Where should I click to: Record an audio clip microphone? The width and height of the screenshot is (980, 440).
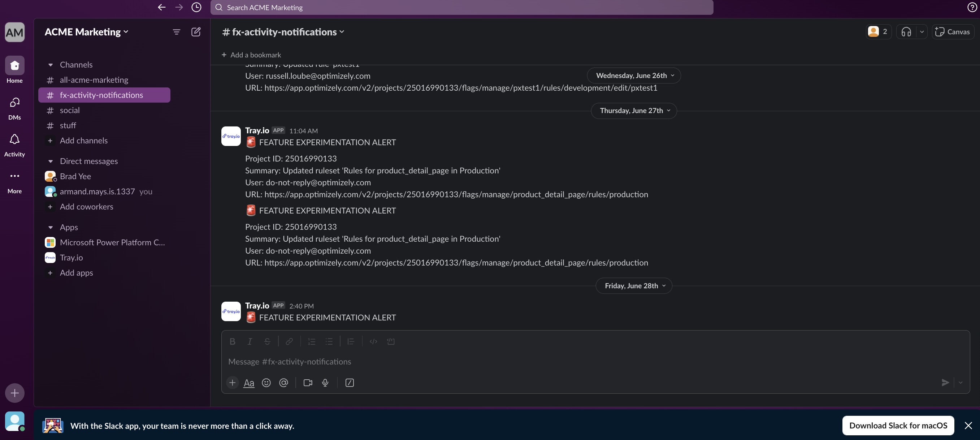click(325, 383)
